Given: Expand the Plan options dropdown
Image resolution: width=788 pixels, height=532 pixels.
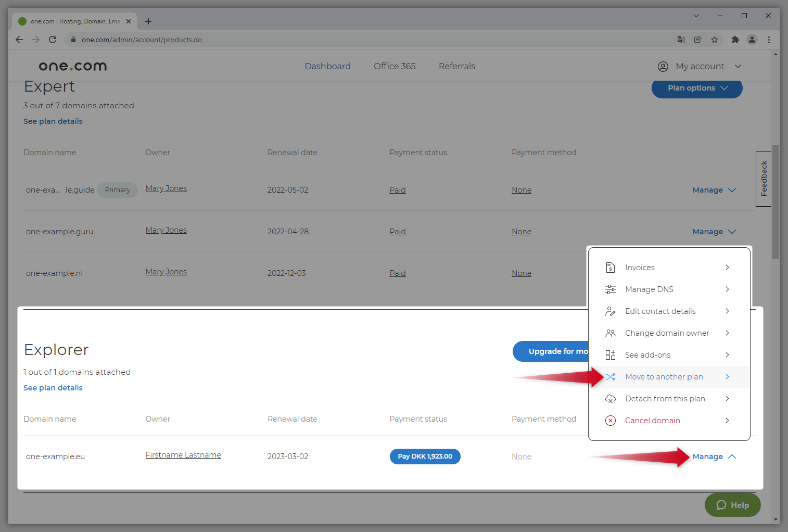Looking at the screenshot, I should click(696, 88).
